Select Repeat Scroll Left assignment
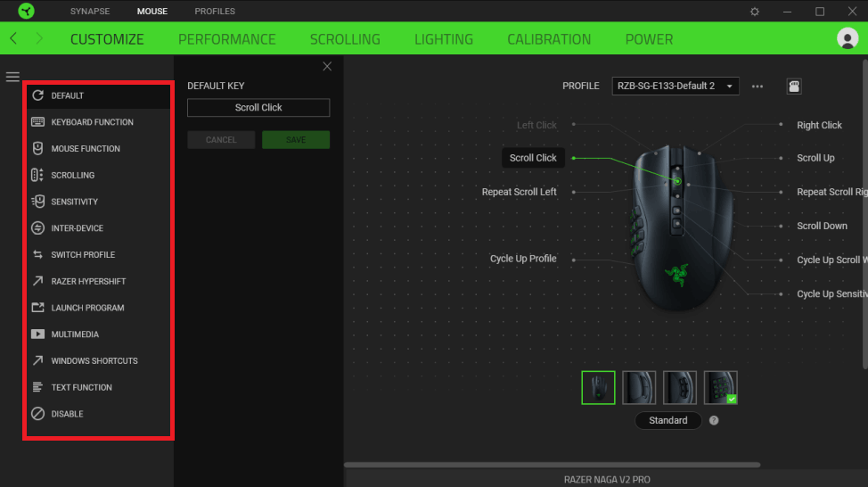This screenshot has height=487, width=868. 519,192
